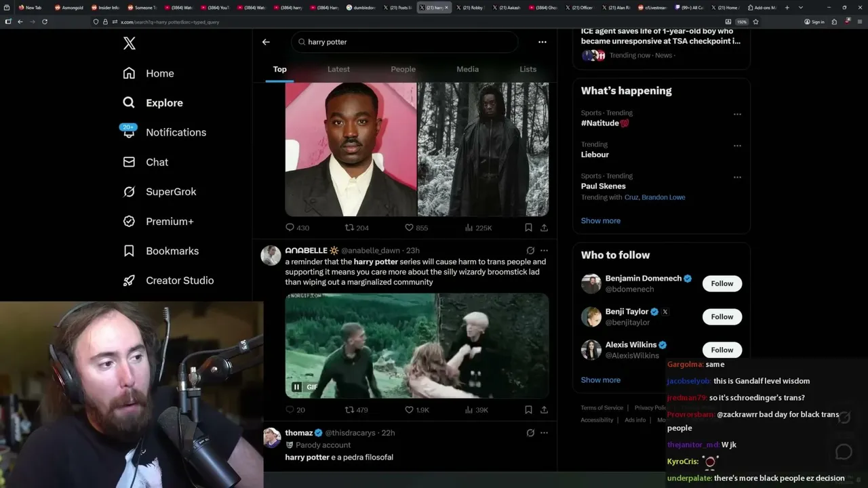Open the left photo of man in suit
Screen dimensions: 868x488
coord(351,149)
